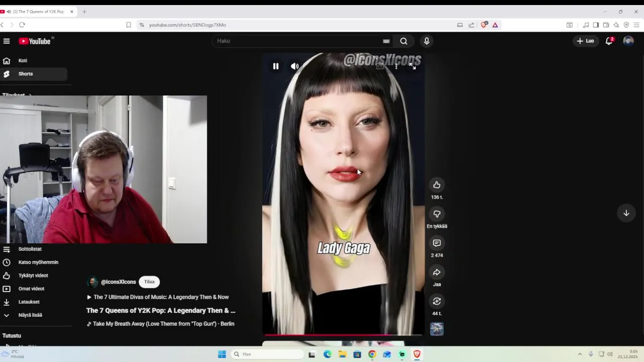Open Katso myöhemmin in the sidebar
This screenshot has height=362, width=644.
[x=34, y=262]
